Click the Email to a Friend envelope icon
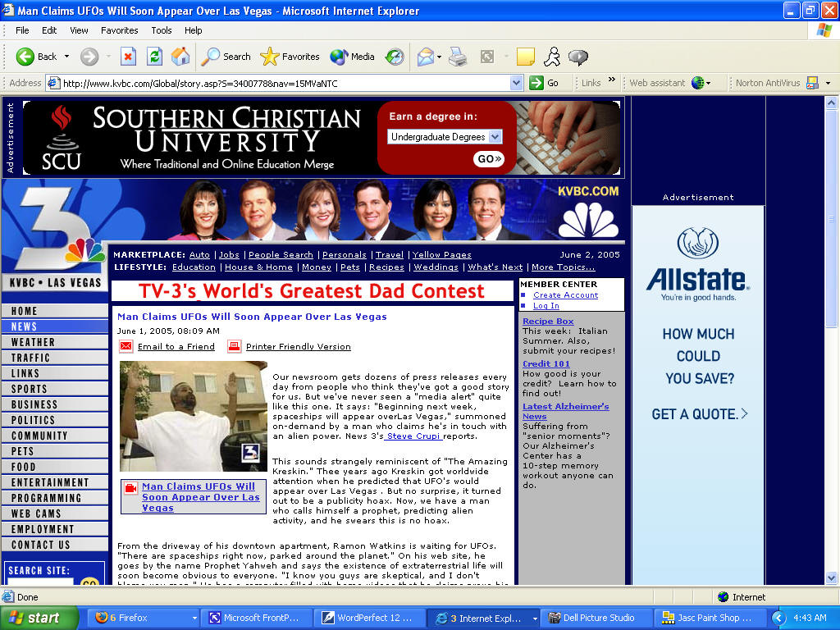The width and height of the screenshot is (840, 630). (x=126, y=346)
